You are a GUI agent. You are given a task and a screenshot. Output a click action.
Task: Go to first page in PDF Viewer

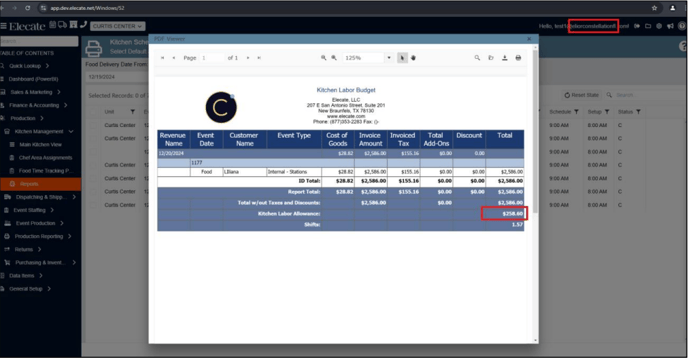(x=162, y=58)
